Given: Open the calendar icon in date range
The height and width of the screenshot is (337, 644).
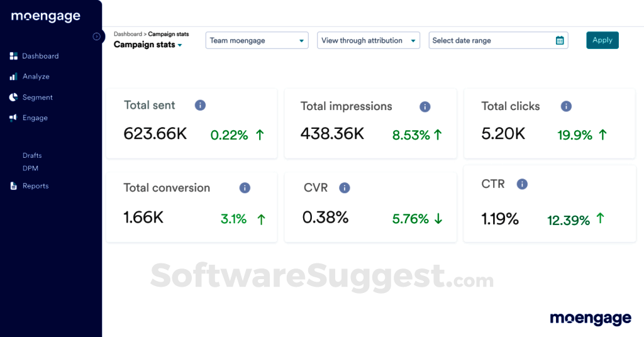Looking at the screenshot, I should click(560, 40).
